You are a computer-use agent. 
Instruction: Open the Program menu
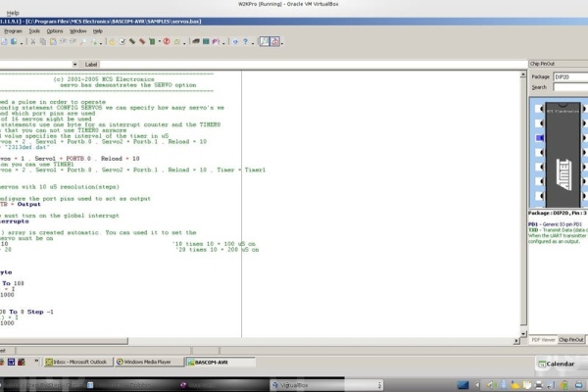13,31
